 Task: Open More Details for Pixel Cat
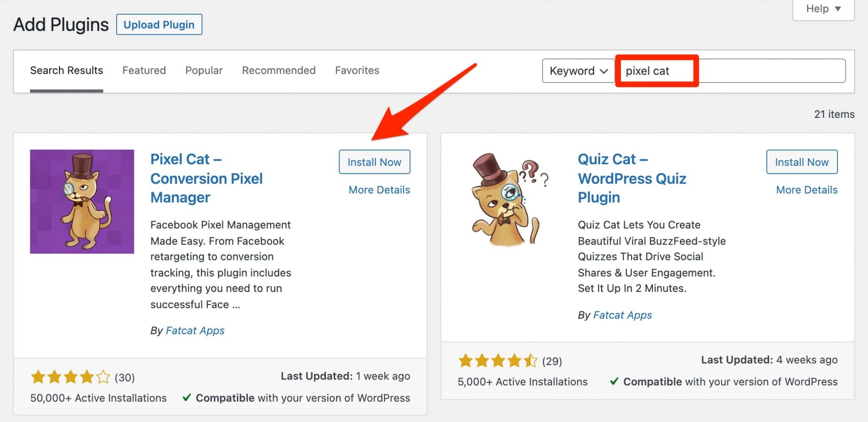(x=379, y=190)
